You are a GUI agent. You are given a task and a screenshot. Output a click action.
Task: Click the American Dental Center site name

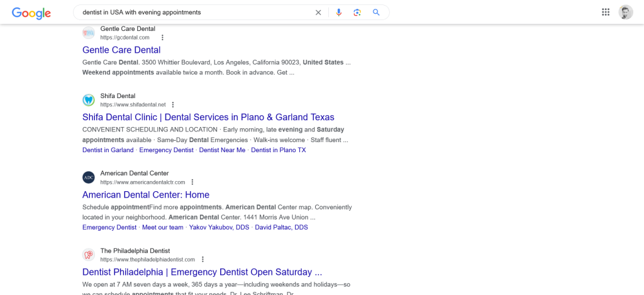(135, 173)
